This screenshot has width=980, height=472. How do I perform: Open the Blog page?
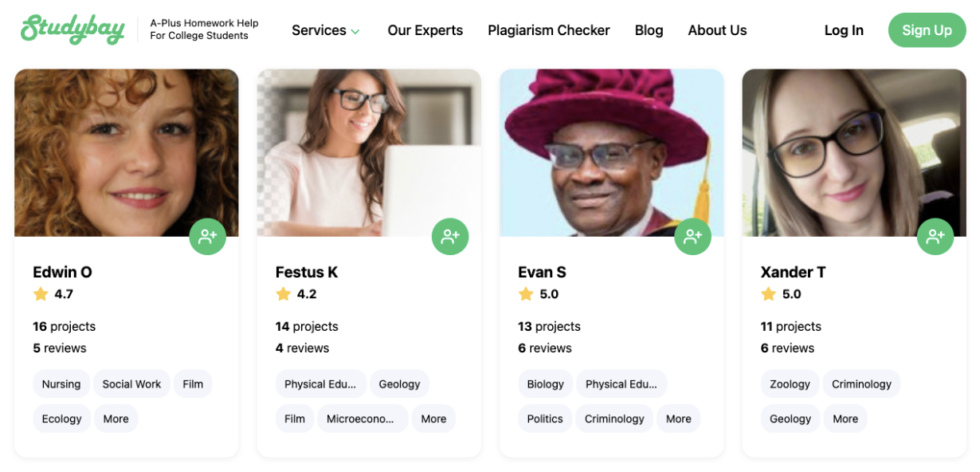[x=649, y=30]
